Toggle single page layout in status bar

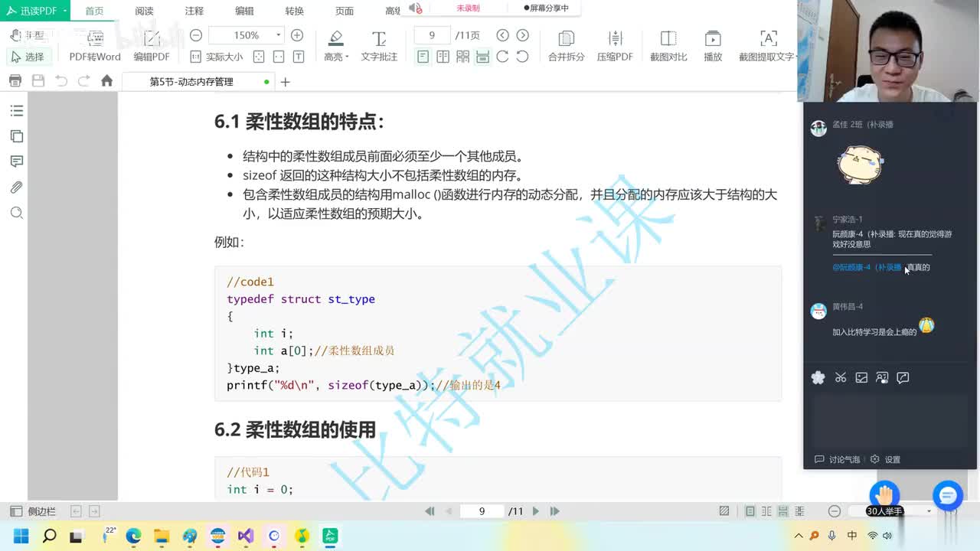pos(750,511)
